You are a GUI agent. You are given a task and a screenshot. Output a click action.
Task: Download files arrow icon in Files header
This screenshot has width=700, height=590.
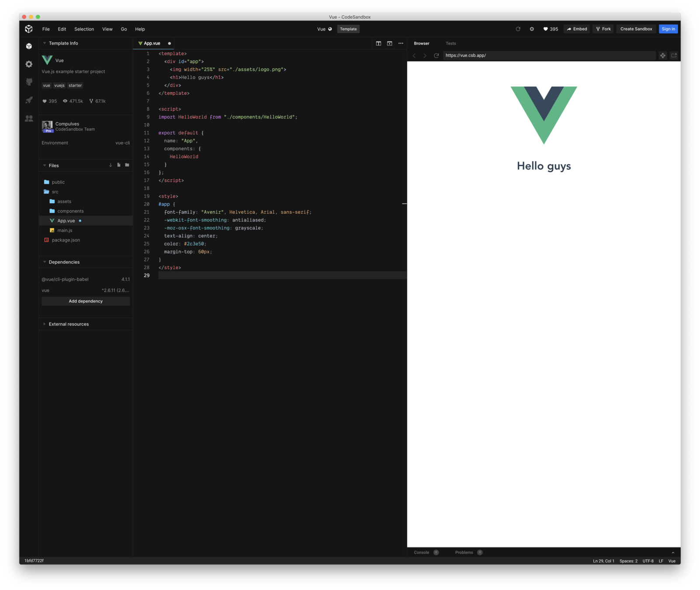click(x=111, y=165)
